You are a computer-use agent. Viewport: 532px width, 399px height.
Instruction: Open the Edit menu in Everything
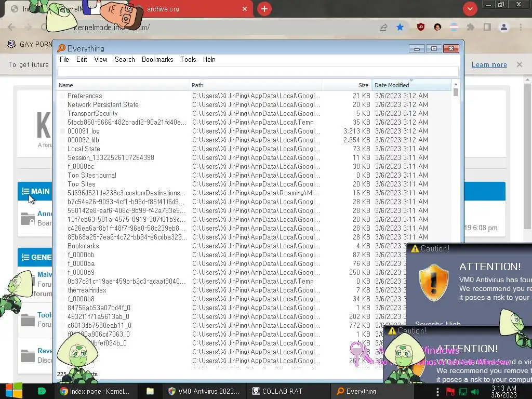tap(82, 59)
